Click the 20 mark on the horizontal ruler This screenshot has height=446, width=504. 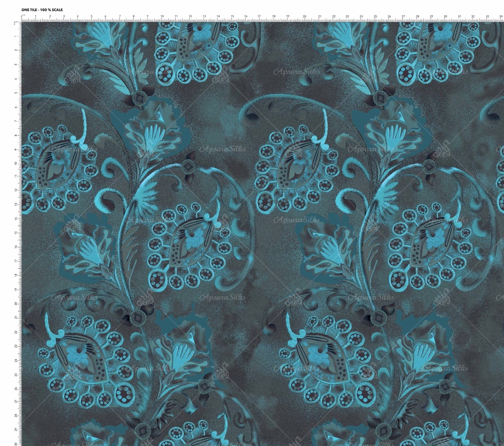tap(305, 17)
